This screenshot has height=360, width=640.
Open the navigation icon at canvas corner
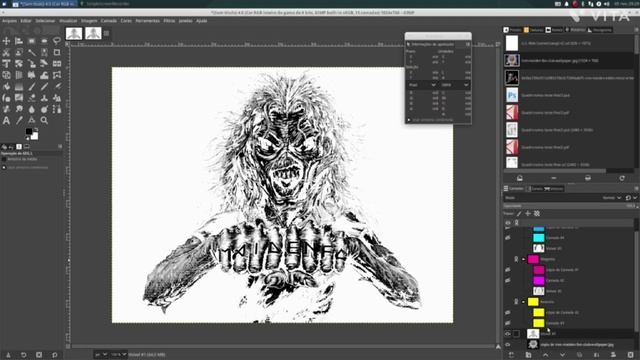pyautogui.click(x=498, y=347)
